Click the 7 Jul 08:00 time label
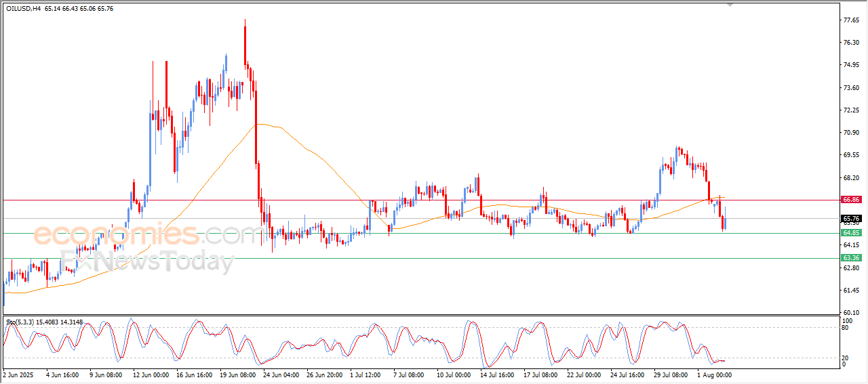This screenshot has width=868, height=384. pos(408,375)
